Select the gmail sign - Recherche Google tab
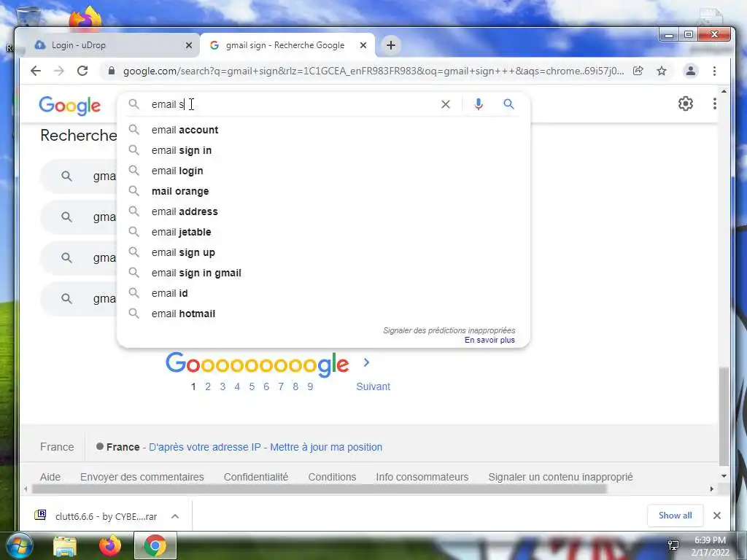Viewport: 747px width, 560px height. (287, 45)
